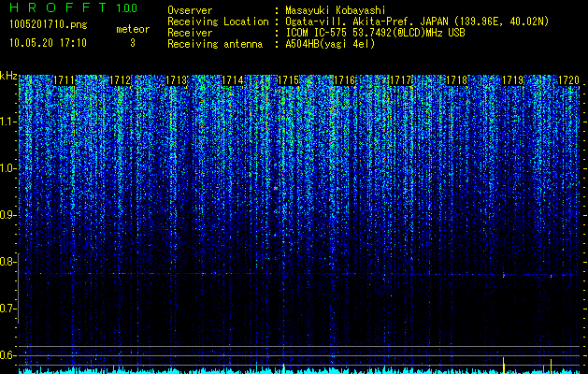
Task: Click the Receiving antenna label
Action: coord(215,44)
